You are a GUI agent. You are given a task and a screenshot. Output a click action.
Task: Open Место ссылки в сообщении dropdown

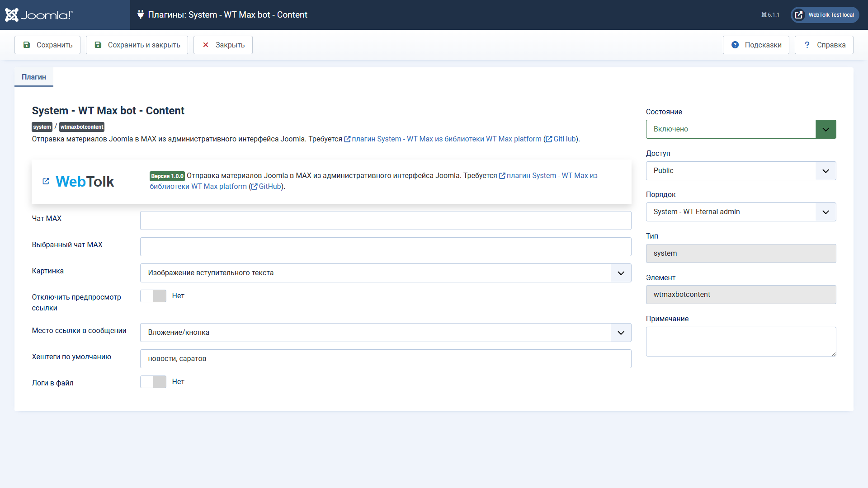(386, 333)
